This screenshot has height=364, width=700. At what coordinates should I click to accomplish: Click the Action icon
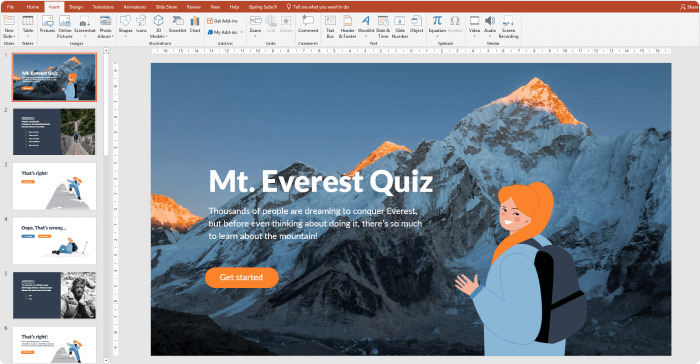[286, 21]
